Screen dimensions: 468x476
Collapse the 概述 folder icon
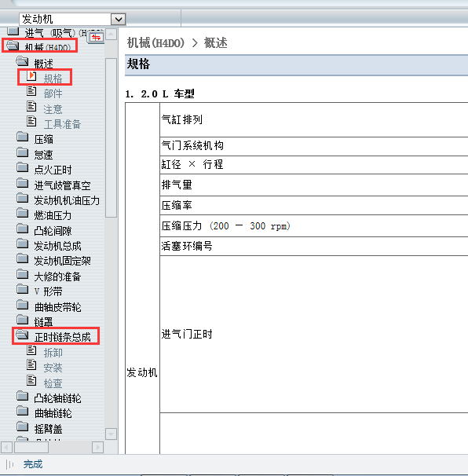pos(22,61)
